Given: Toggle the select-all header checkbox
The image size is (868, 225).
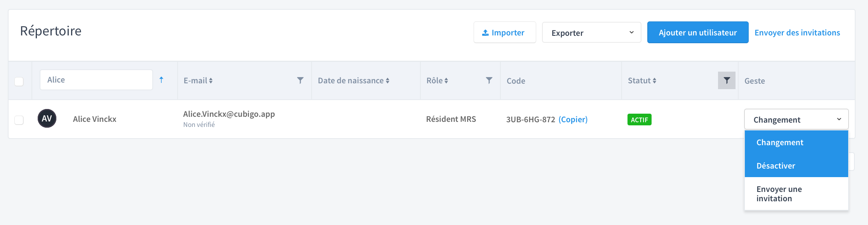Looking at the screenshot, I should click(19, 81).
